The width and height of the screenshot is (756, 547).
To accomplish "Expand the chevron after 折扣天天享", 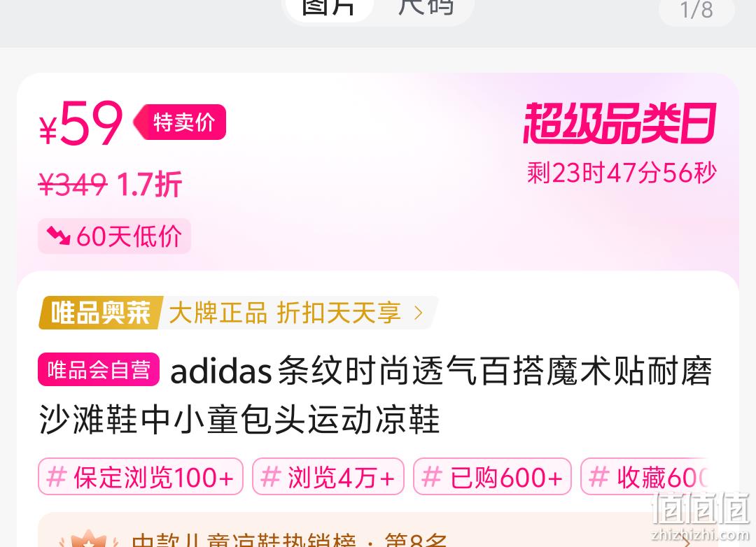I will pos(419,313).
